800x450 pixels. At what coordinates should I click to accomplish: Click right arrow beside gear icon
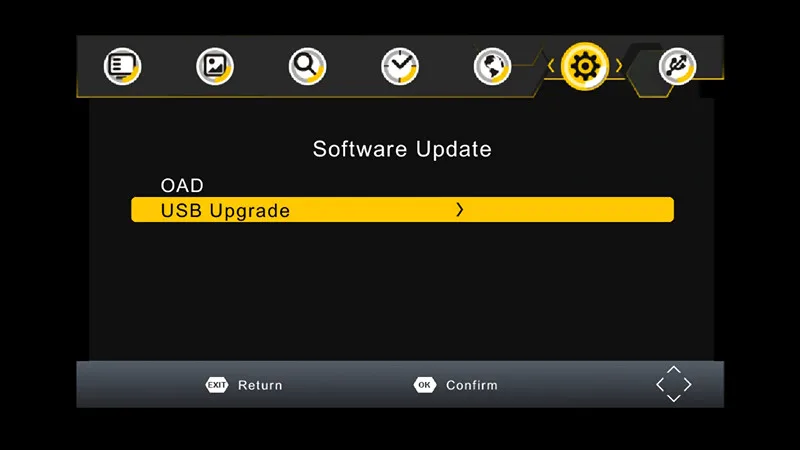(619, 66)
